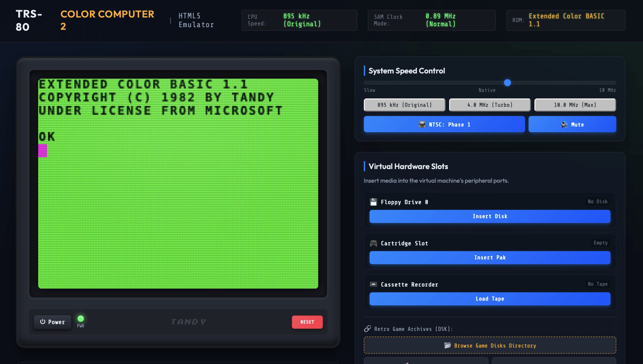Image resolution: width=643 pixels, height=364 pixels.
Task: Click the 'Insert media into the virtual machine's' description
Action: [436, 181]
